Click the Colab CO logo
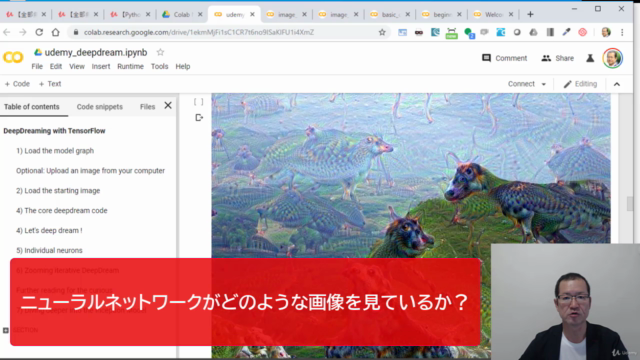Screen dimensions: 640x360 coord(13,57)
